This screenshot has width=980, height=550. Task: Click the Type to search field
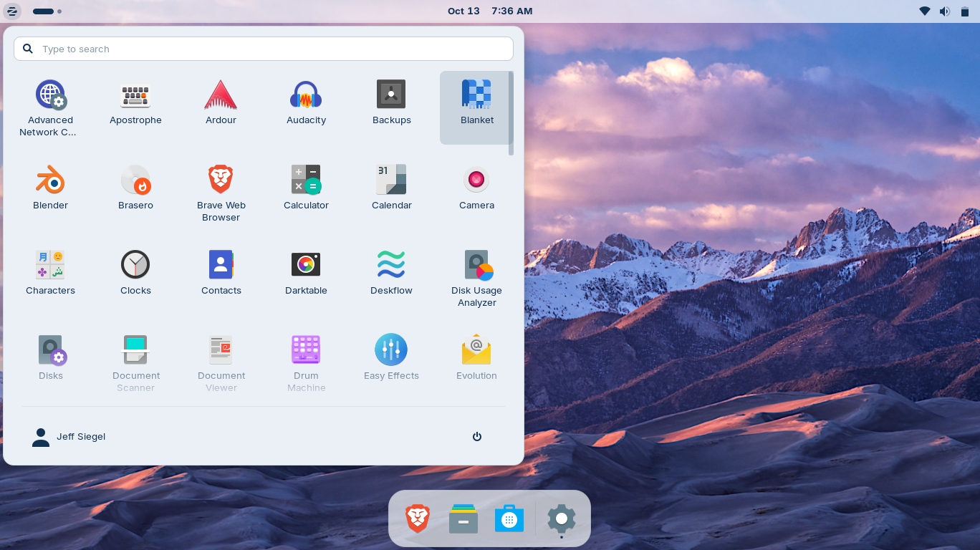264,49
